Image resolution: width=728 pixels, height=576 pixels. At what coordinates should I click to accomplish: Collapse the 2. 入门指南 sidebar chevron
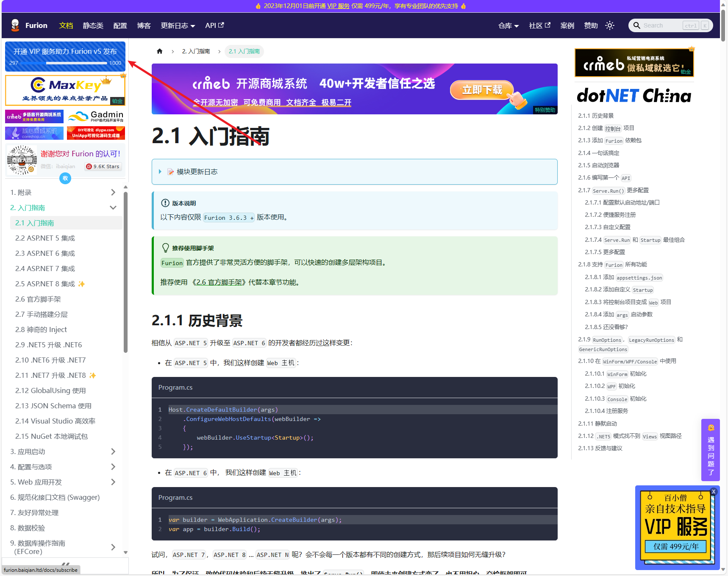tap(113, 208)
